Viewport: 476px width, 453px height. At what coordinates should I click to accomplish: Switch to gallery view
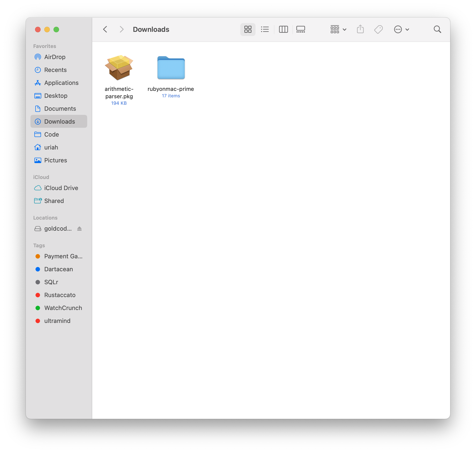(300, 30)
